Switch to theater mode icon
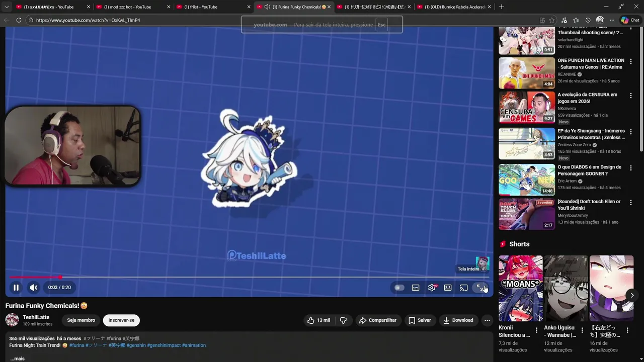Image resolution: width=644 pixels, height=362 pixels. click(448, 288)
